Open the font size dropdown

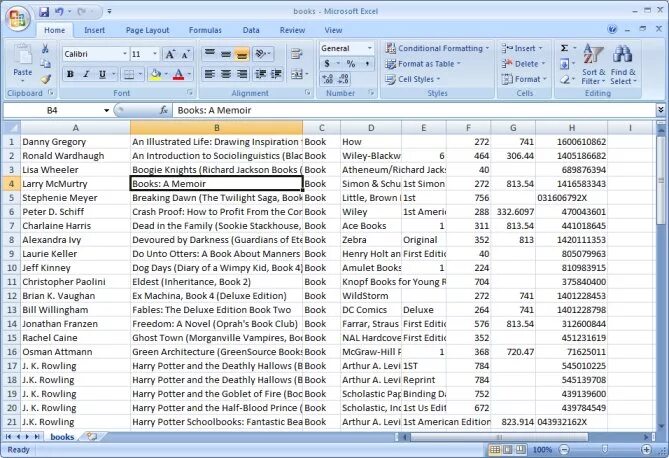click(x=155, y=54)
